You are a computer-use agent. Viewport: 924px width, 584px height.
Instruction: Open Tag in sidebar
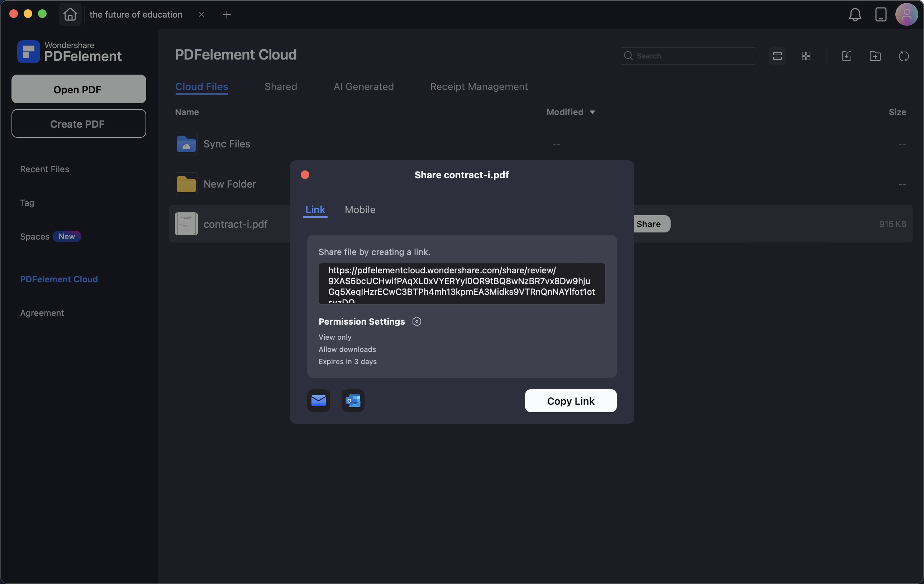[27, 203]
